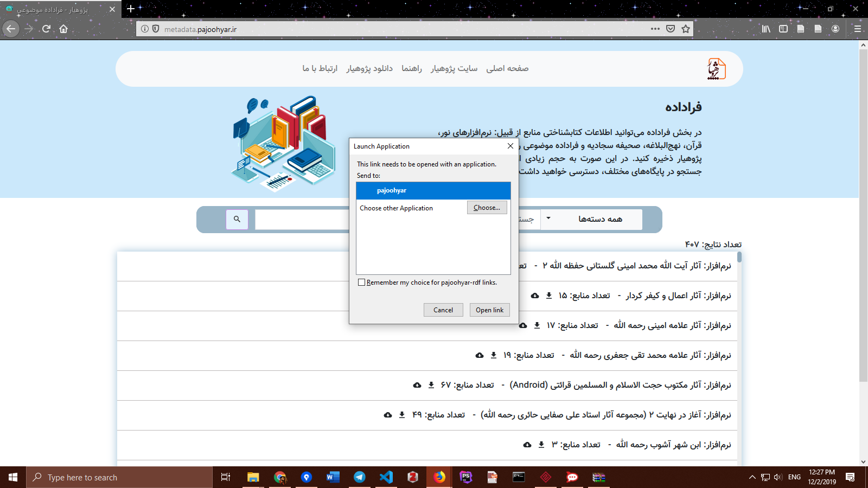Open the Firefox account icon
The height and width of the screenshot is (488, 868).
(x=835, y=29)
